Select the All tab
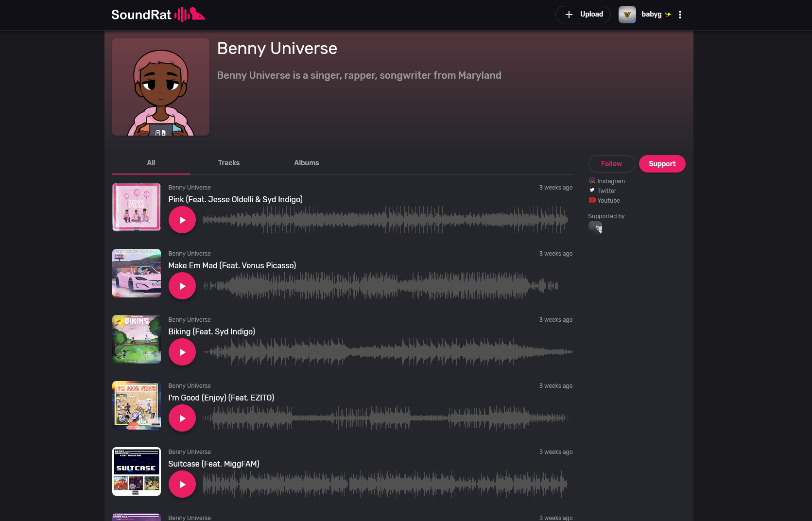812x521 pixels. pyautogui.click(x=151, y=163)
